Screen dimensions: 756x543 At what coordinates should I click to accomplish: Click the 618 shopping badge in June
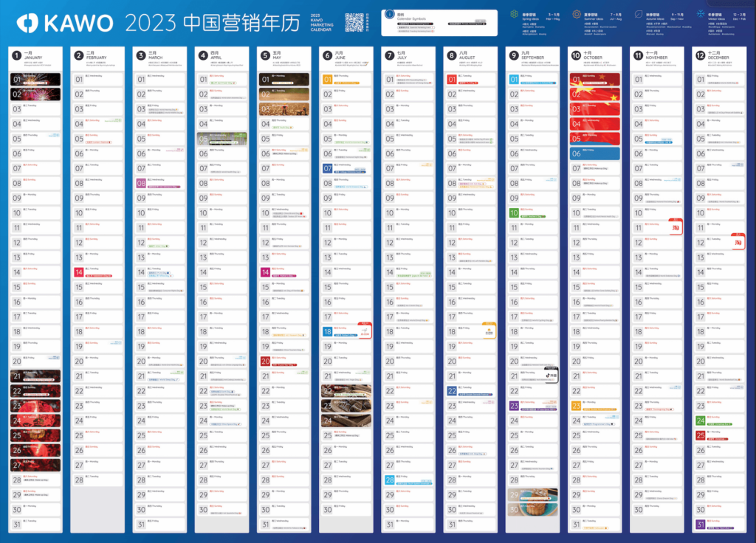365,331
